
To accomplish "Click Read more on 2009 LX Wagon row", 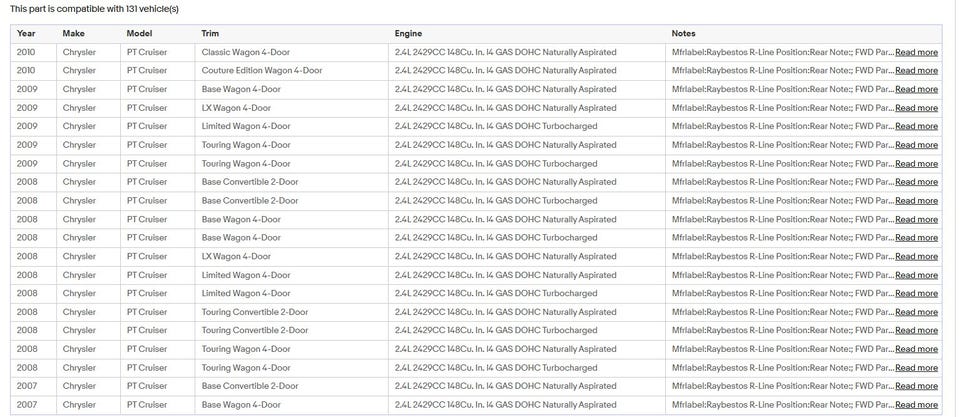I will point(916,108).
